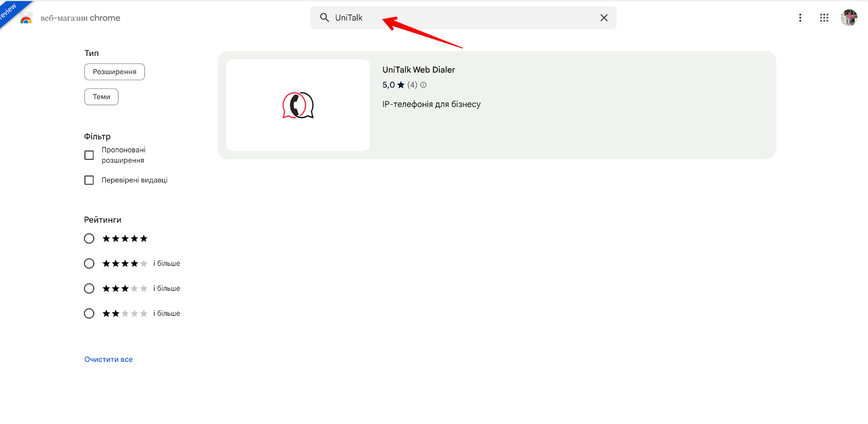Open the three-dot more options menu
The height and width of the screenshot is (424, 868).
coord(800,18)
